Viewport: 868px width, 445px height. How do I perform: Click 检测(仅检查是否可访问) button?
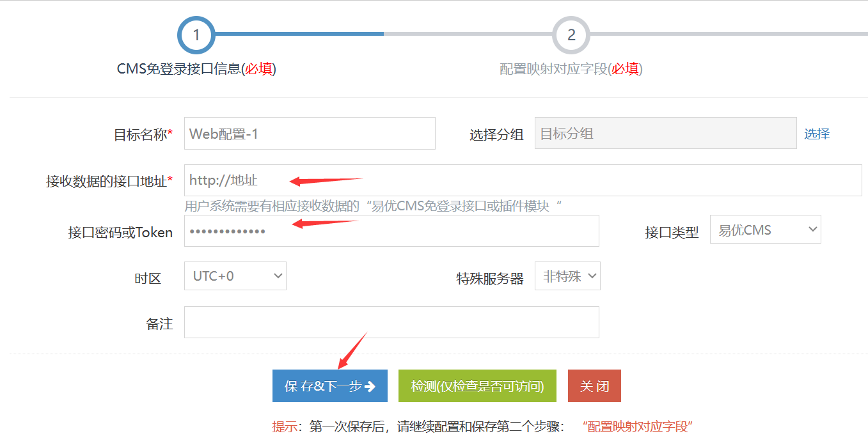pyautogui.click(x=477, y=386)
